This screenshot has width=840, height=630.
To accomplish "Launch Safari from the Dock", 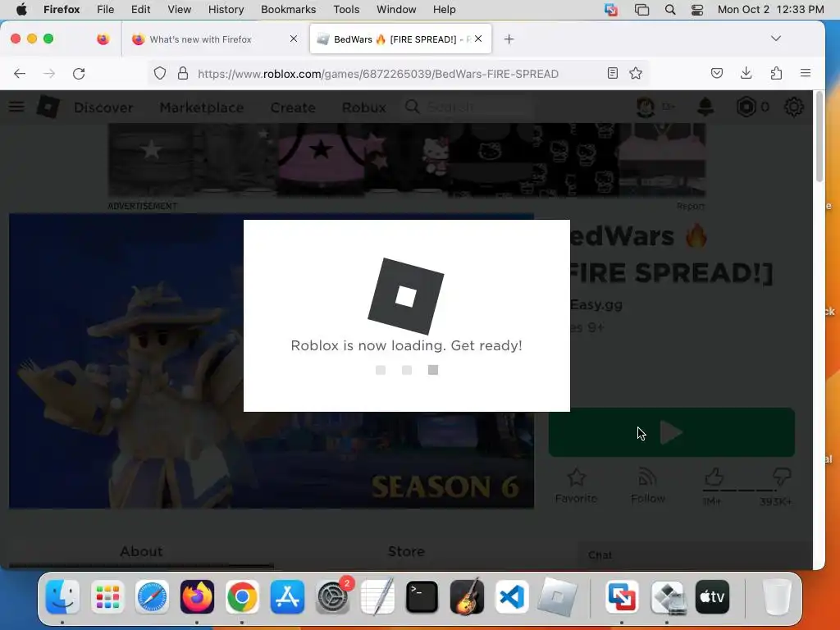I will [x=152, y=597].
